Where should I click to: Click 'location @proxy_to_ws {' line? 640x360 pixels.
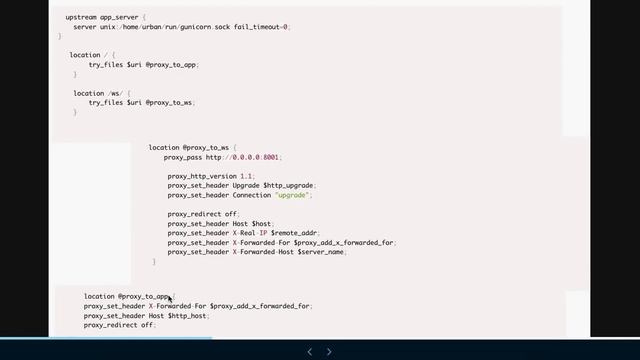(192, 147)
